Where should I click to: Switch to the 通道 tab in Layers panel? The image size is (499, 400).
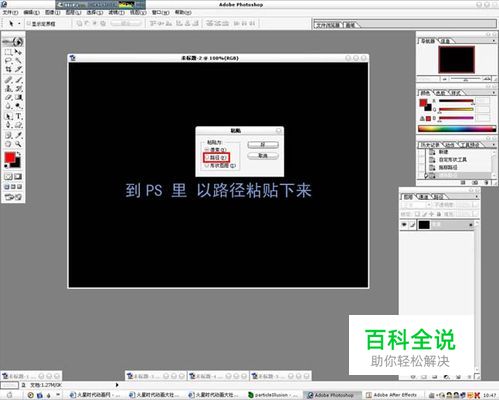point(424,197)
